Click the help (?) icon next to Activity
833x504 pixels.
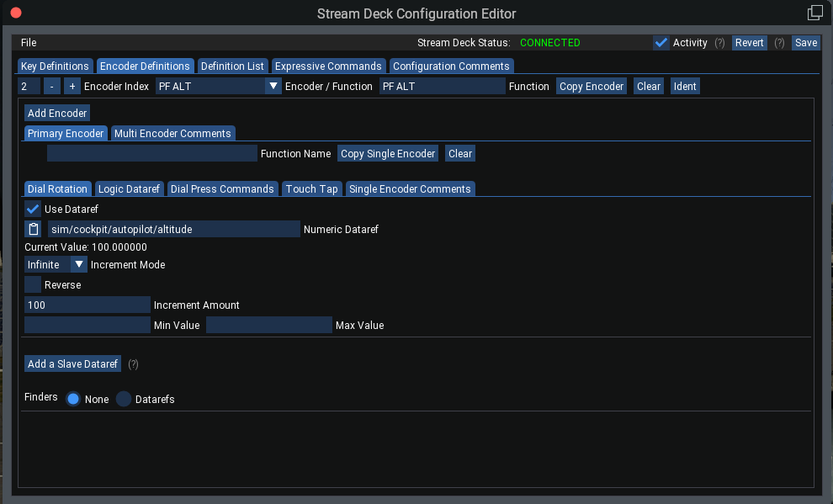[719, 43]
